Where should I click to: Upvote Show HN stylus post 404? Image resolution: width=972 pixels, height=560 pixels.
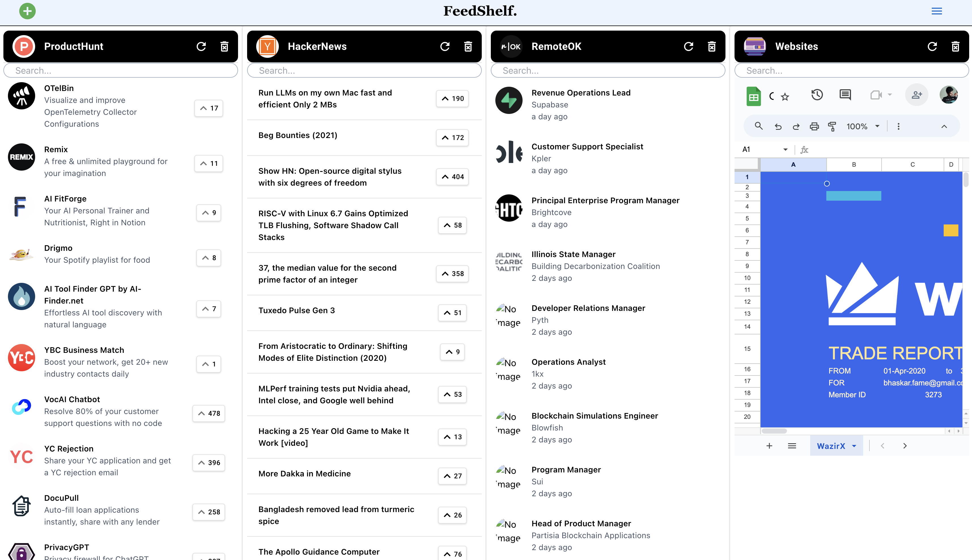coord(453,177)
